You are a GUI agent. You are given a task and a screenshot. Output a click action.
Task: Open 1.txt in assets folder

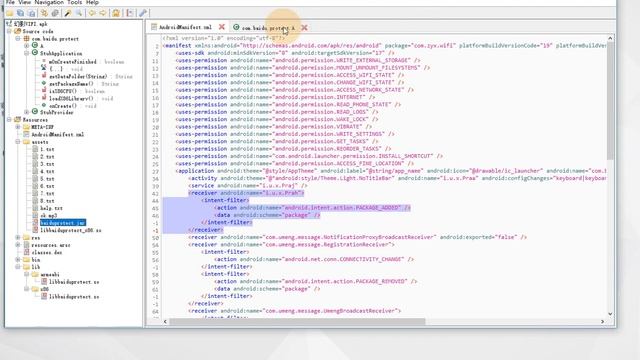coord(47,149)
